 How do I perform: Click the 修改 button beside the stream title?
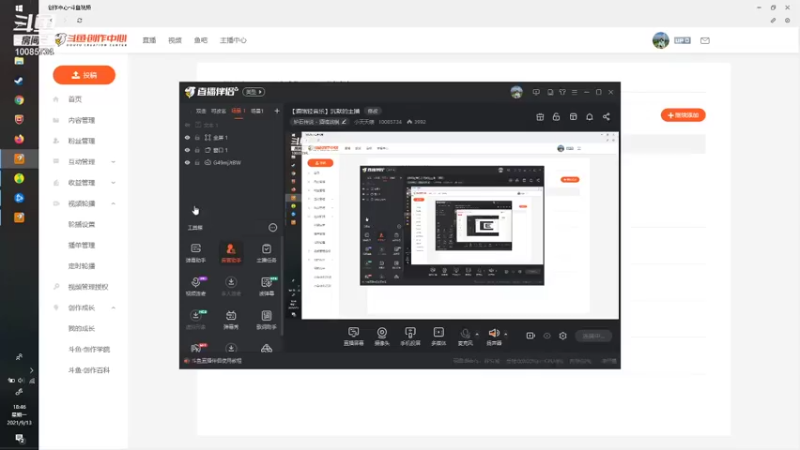tap(373, 111)
